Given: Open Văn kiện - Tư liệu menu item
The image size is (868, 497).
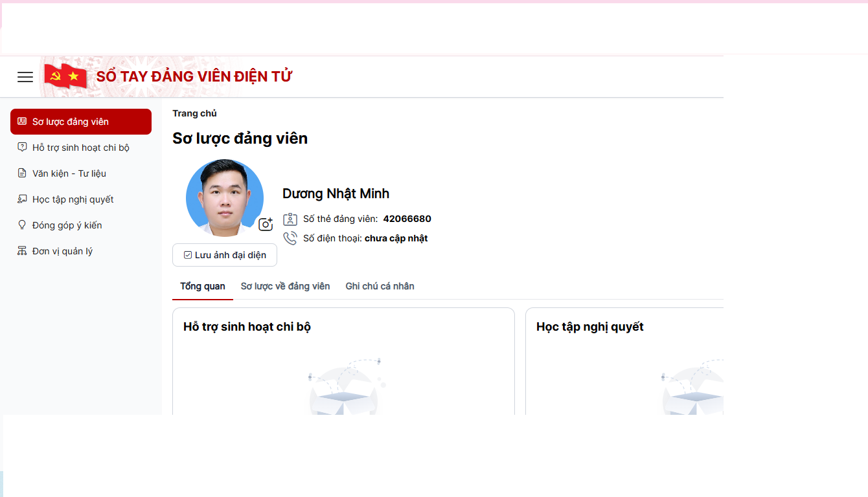Looking at the screenshot, I should [x=69, y=173].
